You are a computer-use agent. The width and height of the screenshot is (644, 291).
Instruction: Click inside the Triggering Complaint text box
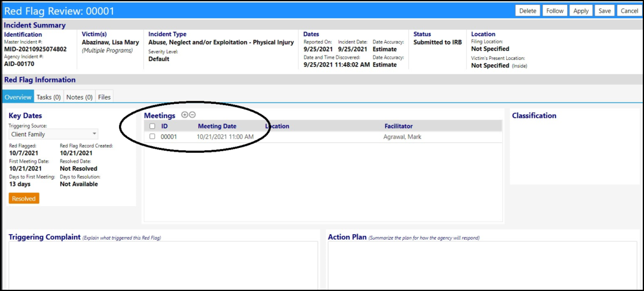(163, 265)
